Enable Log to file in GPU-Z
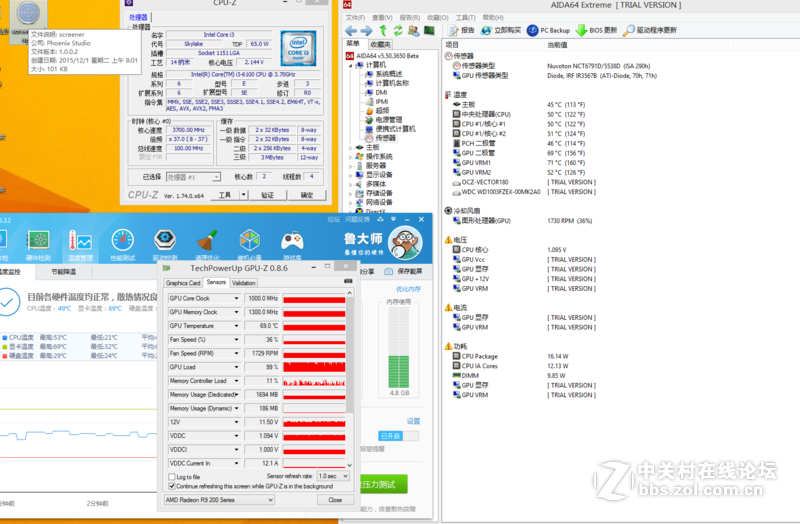This screenshot has width=800, height=524. pos(172,477)
